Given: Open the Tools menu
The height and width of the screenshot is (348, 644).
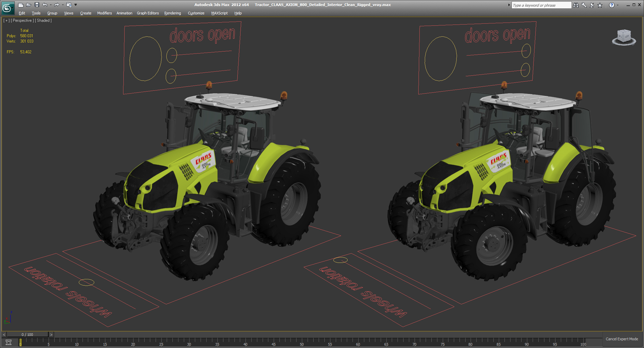Looking at the screenshot, I should [36, 13].
